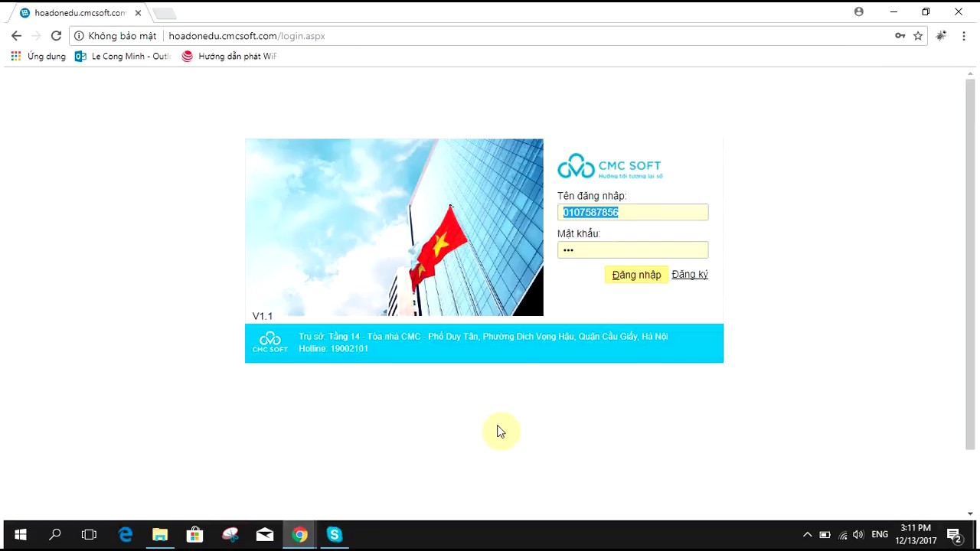Click the Đăng ký register link

coord(690,275)
